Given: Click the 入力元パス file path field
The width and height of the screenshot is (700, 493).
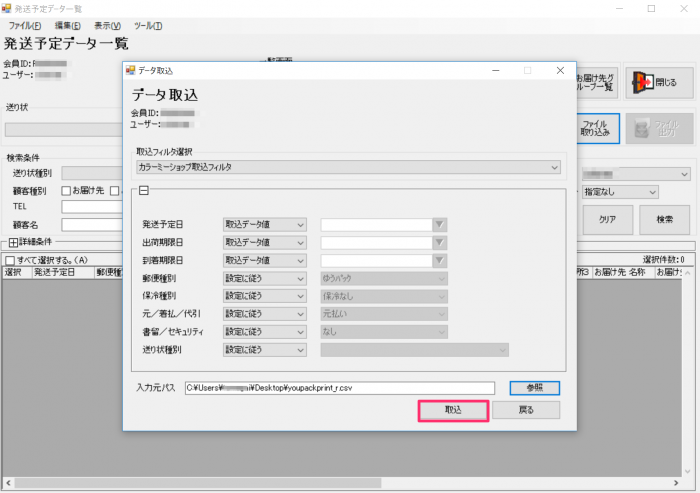Looking at the screenshot, I should pyautogui.click(x=341, y=388).
